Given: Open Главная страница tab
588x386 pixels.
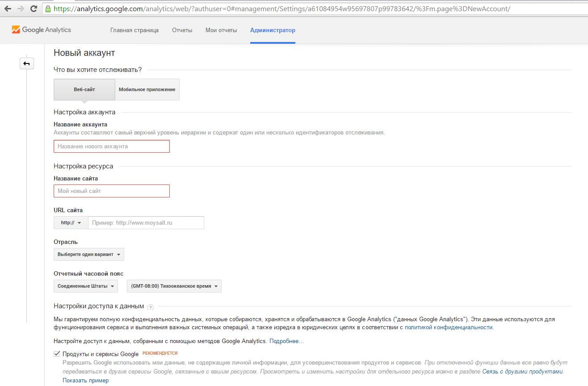Looking at the screenshot, I should (134, 30).
